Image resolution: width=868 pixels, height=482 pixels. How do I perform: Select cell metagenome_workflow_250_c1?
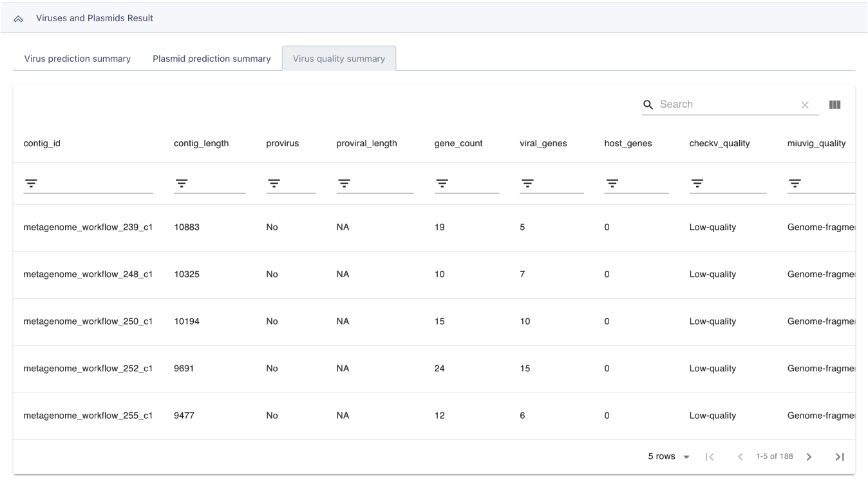click(88, 322)
